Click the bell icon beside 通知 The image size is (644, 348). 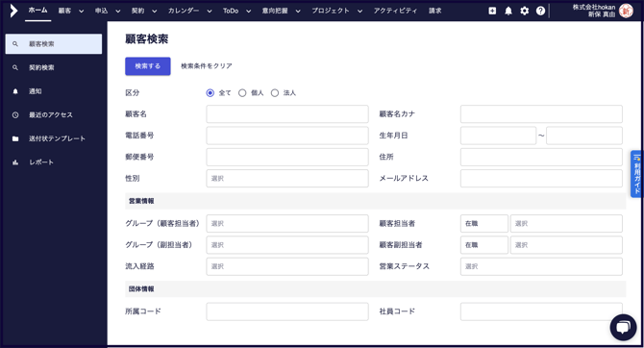pos(15,91)
